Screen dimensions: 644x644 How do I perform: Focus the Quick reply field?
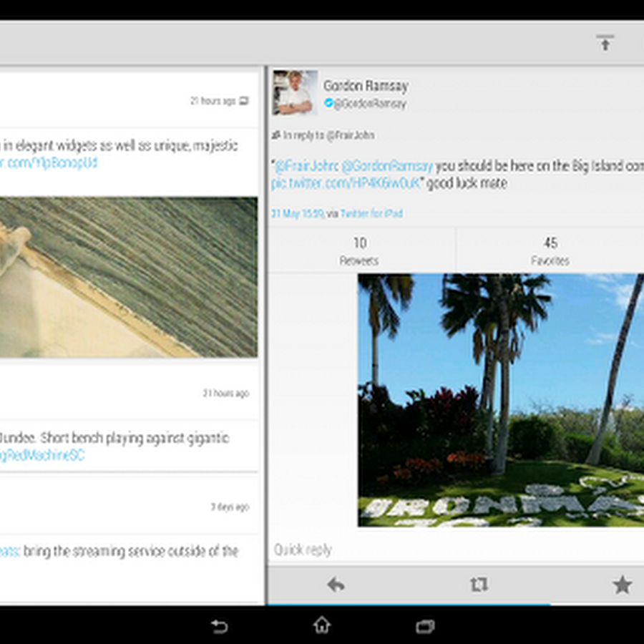pyautogui.click(x=456, y=550)
